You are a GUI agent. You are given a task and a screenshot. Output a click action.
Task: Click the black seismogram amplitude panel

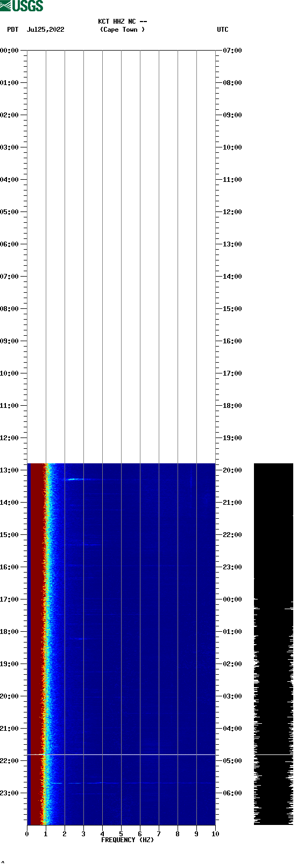coord(273,644)
